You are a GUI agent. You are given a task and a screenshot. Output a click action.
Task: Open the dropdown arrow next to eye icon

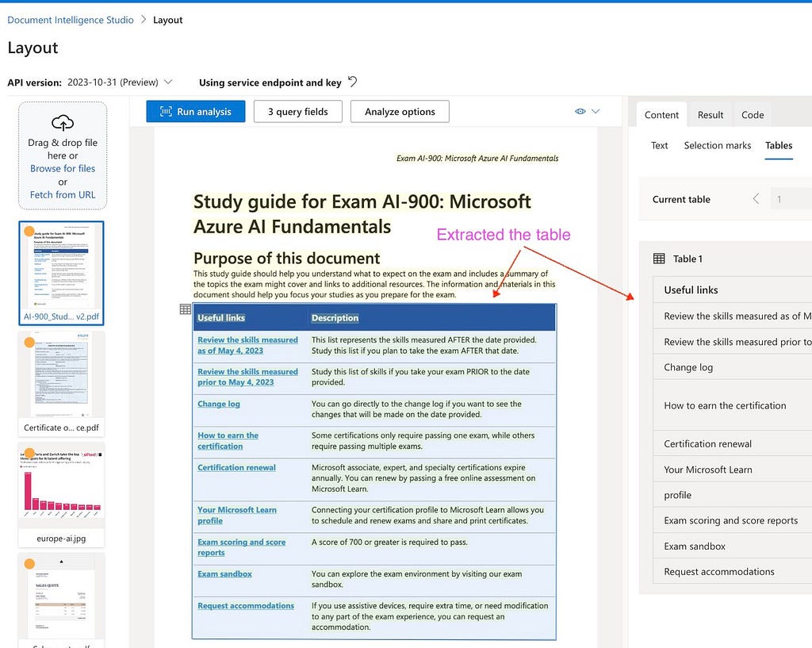point(596,111)
